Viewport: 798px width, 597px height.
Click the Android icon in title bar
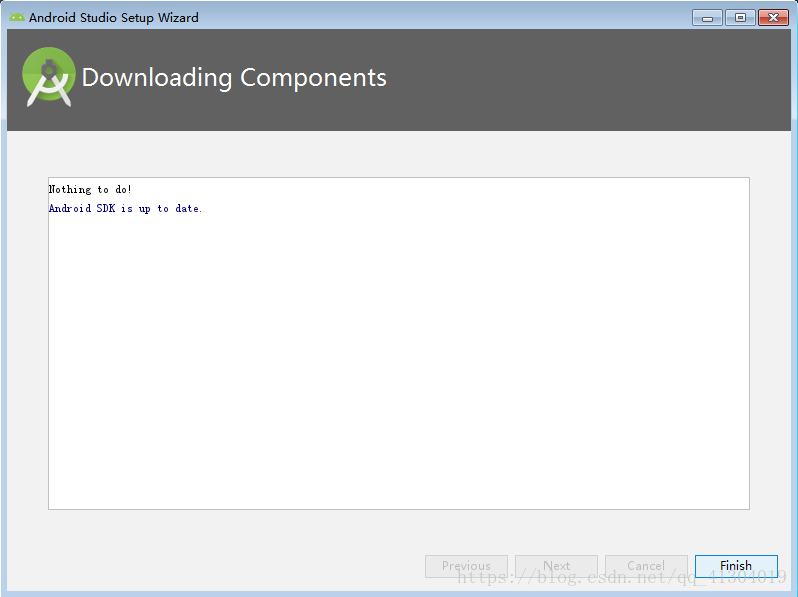[x=17, y=17]
